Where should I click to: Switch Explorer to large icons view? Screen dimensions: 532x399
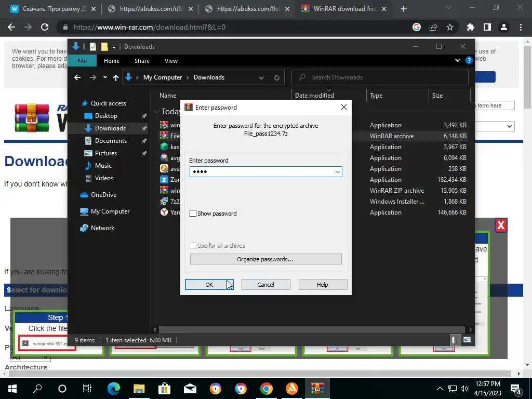(x=467, y=340)
